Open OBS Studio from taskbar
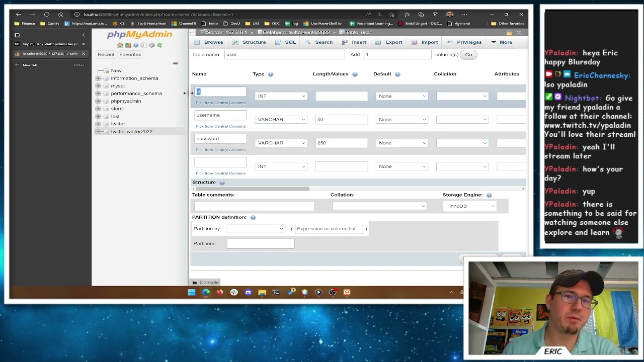The height and width of the screenshot is (362, 644). [x=333, y=292]
